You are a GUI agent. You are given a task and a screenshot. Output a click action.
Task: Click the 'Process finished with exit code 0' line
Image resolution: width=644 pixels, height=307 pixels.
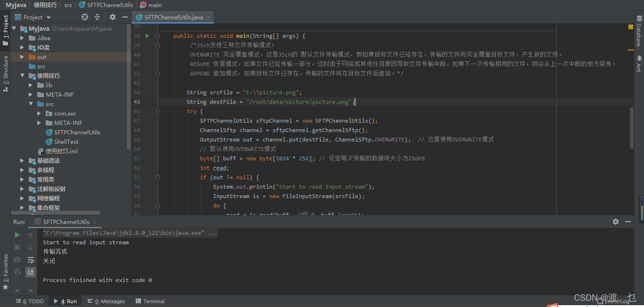(97, 280)
